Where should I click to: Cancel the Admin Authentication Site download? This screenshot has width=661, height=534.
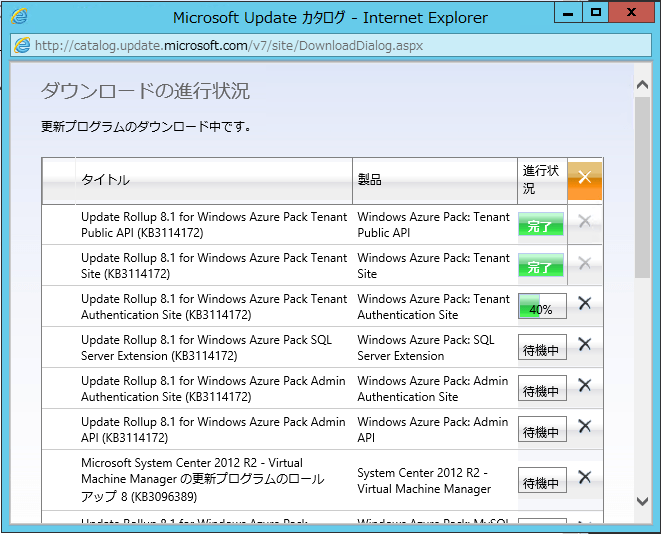[x=585, y=385]
